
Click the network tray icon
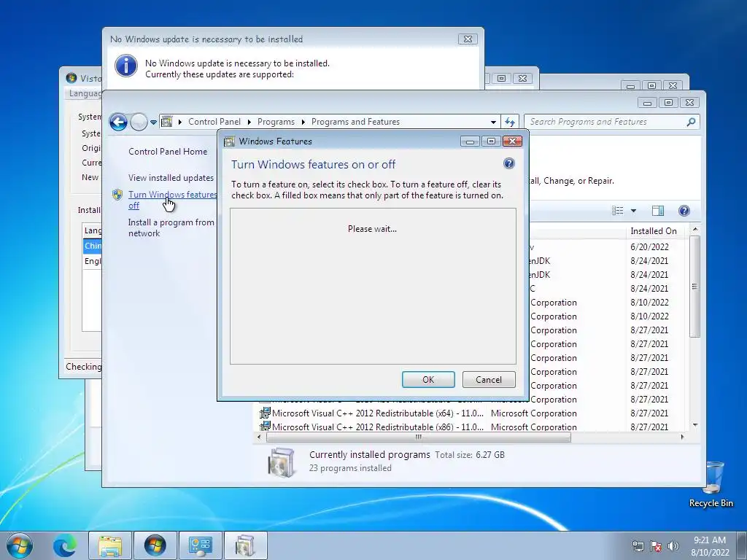click(x=638, y=546)
